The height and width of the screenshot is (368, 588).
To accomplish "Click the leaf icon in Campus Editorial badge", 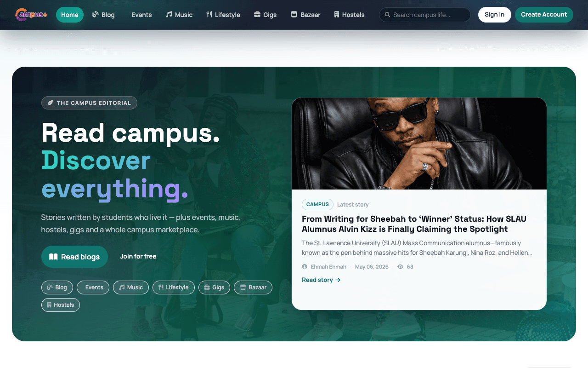I will 51,103.
